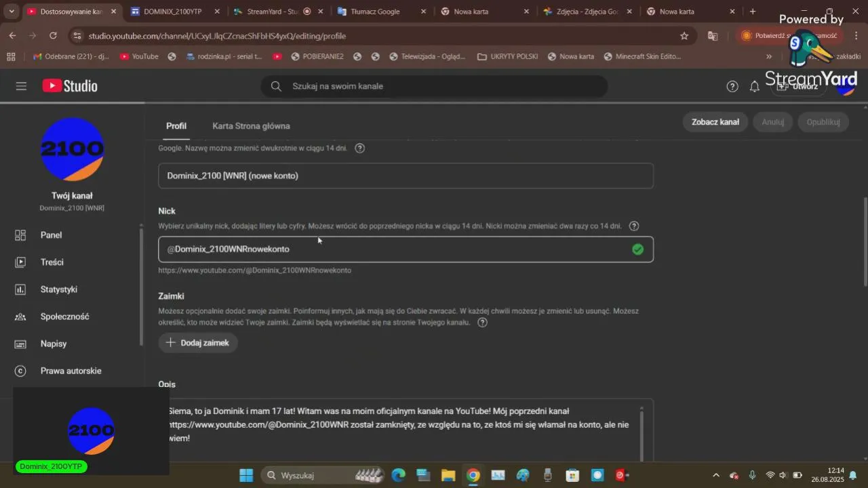This screenshot has height=488, width=868.
Task: Click the Google Translate icon in address bar
Action: click(713, 36)
